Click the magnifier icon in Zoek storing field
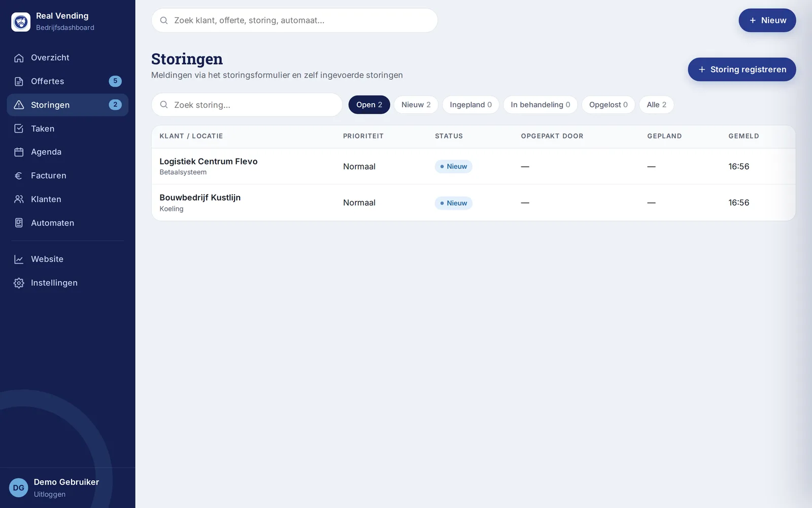Viewport: 812px width, 508px height. (x=164, y=105)
